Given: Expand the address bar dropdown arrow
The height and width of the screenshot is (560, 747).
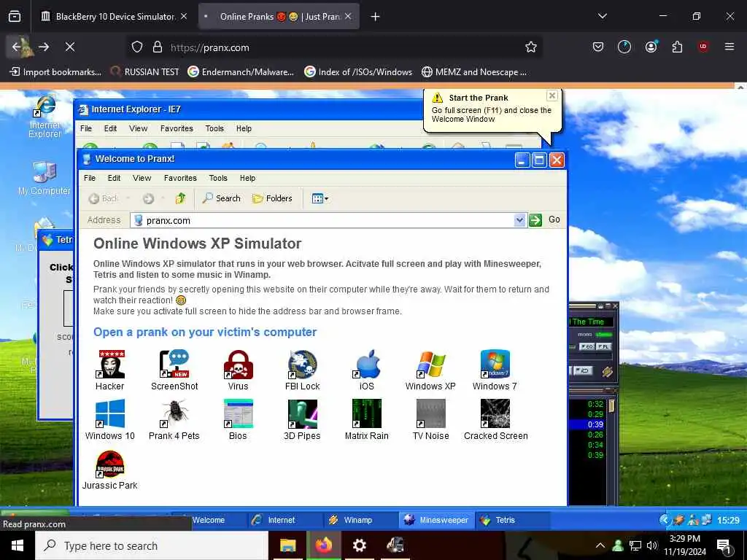Looking at the screenshot, I should [x=519, y=220].
